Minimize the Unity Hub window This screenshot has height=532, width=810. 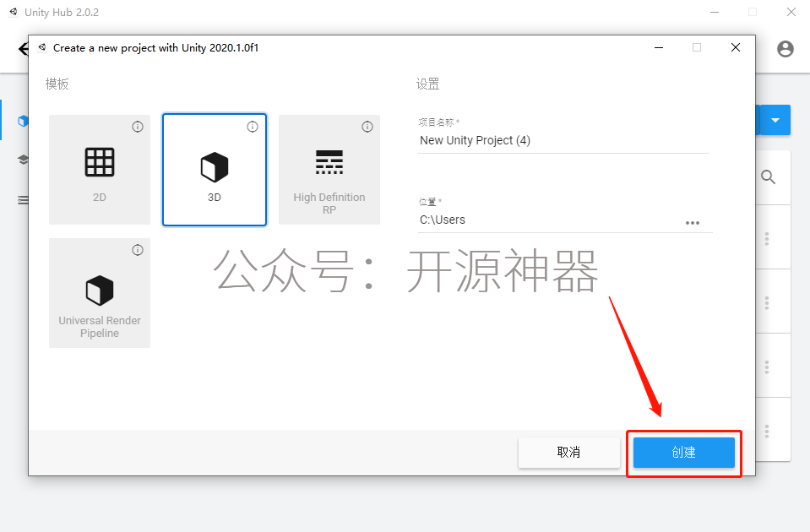(715, 12)
